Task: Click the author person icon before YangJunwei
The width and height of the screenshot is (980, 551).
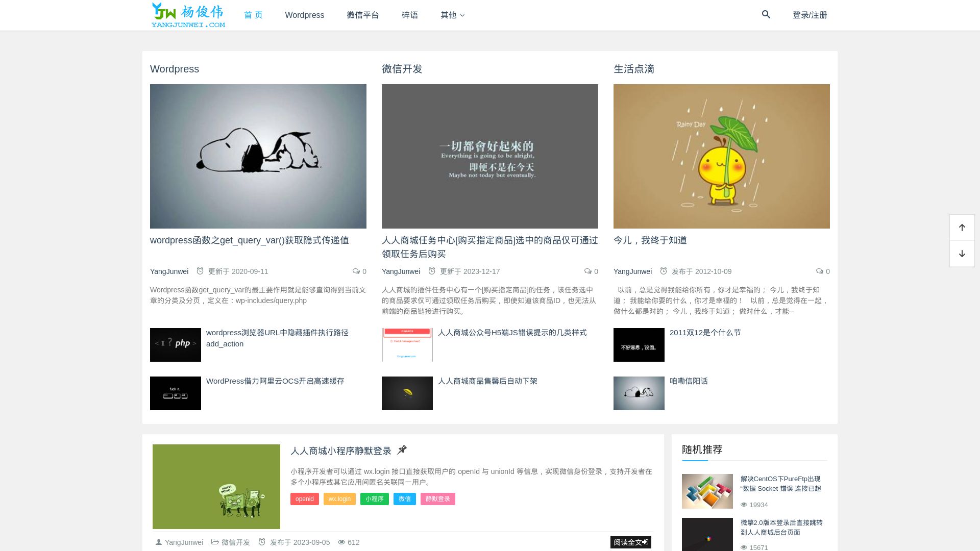Action: [x=159, y=542]
